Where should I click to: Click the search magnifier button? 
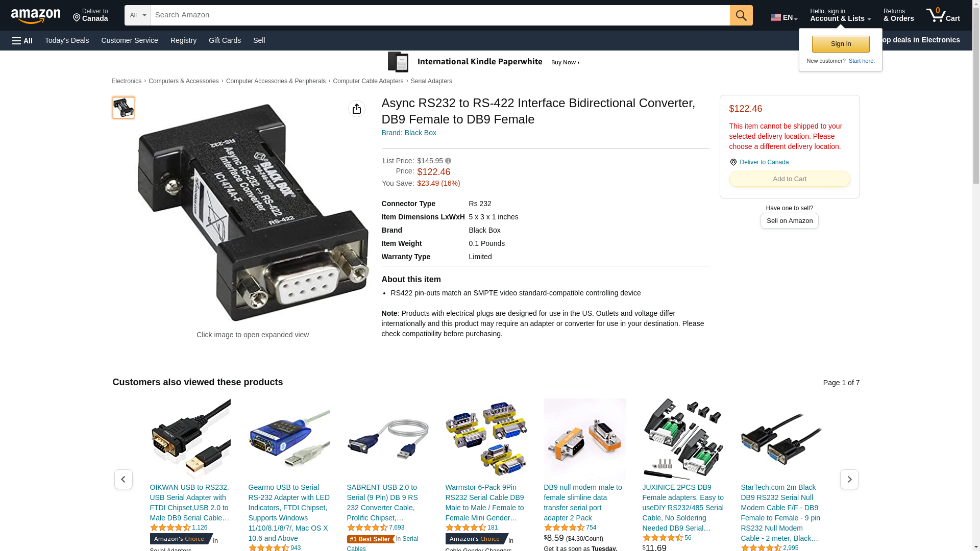741,15
